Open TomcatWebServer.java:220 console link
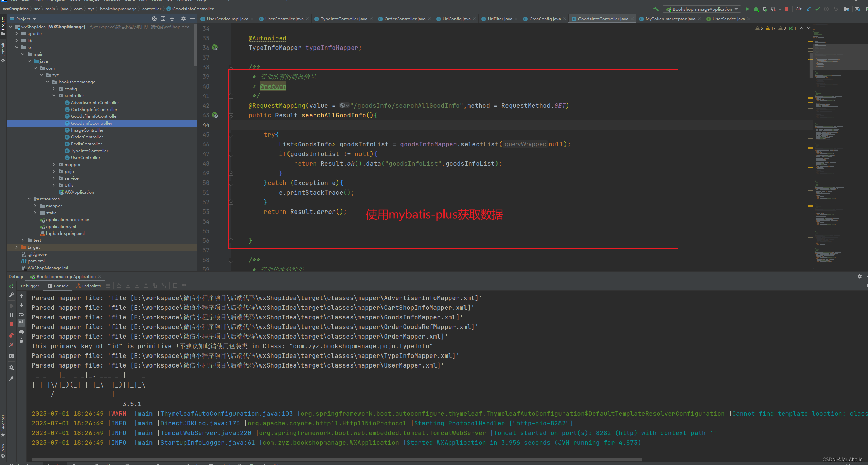 click(x=206, y=433)
